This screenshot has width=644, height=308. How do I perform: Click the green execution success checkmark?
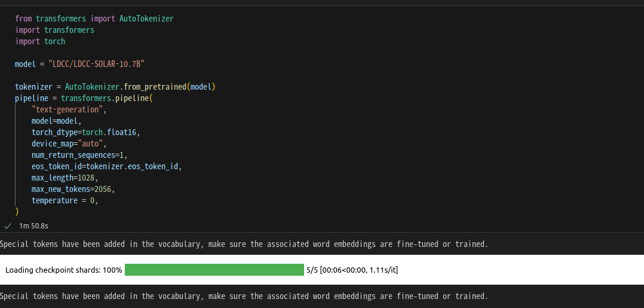point(8,226)
